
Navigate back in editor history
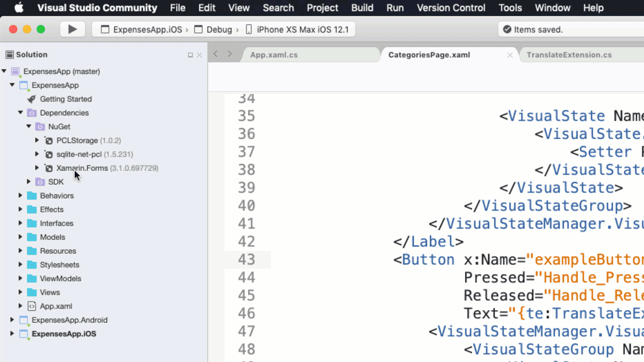pyautogui.click(x=216, y=54)
